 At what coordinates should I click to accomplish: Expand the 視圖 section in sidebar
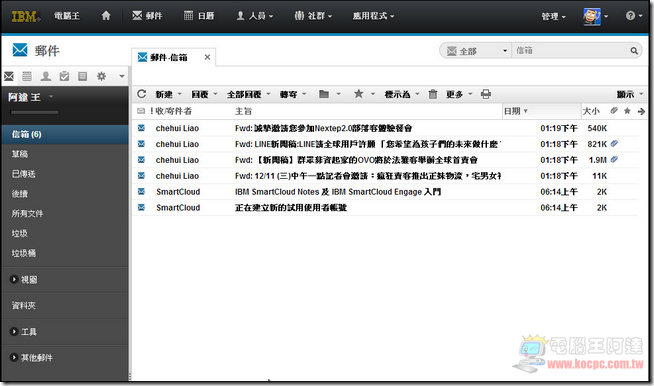point(24,280)
